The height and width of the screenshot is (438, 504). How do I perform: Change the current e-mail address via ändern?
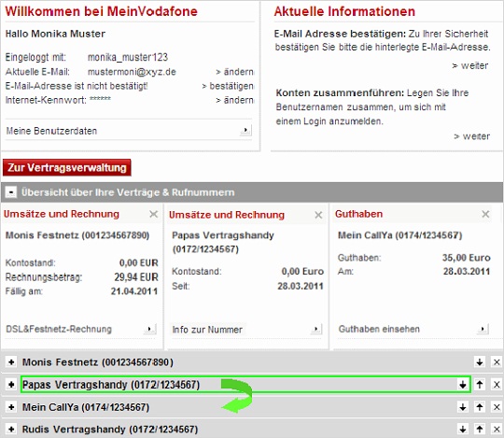pos(234,72)
